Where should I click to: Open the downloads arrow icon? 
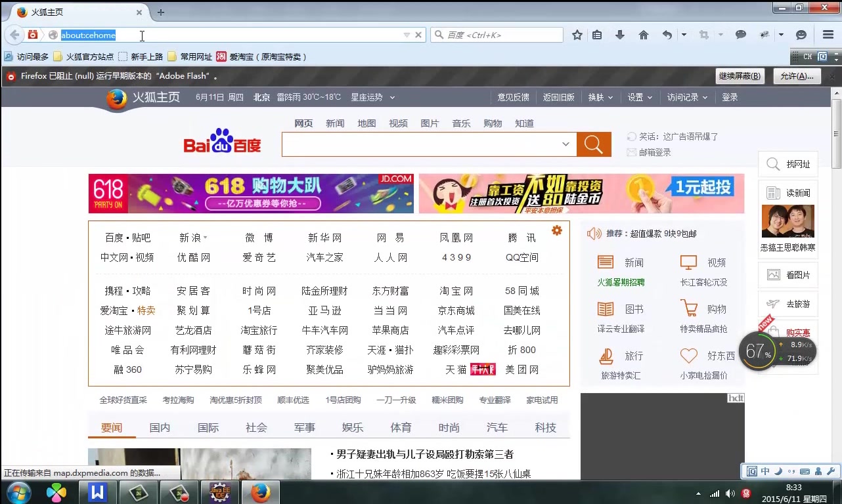619,35
